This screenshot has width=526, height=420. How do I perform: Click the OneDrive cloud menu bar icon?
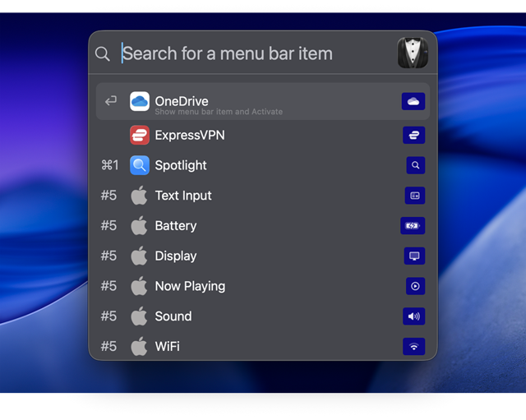click(x=413, y=101)
